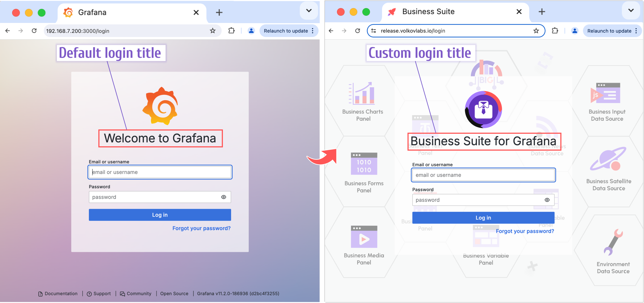The height and width of the screenshot is (303, 644).
Task: Click the Log in button on right form
Action: point(483,218)
